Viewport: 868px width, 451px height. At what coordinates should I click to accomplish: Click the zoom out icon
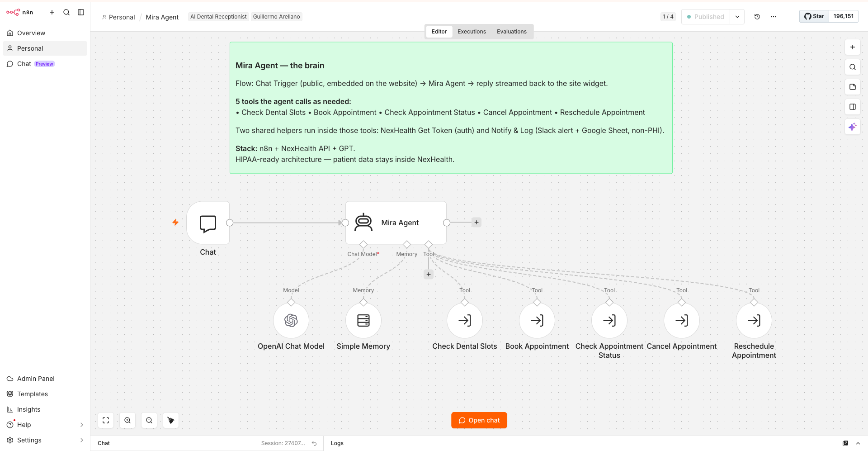click(149, 420)
